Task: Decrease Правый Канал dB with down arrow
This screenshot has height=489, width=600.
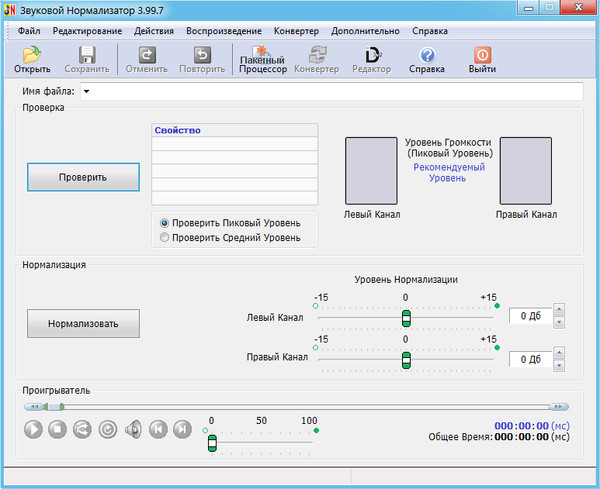Action: tap(558, 366)
